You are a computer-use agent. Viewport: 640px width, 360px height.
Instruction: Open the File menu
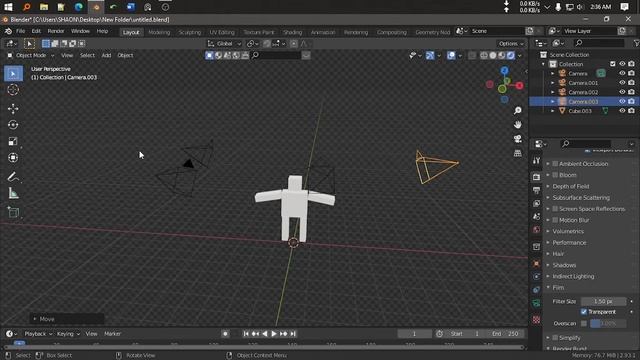(20, 31)
